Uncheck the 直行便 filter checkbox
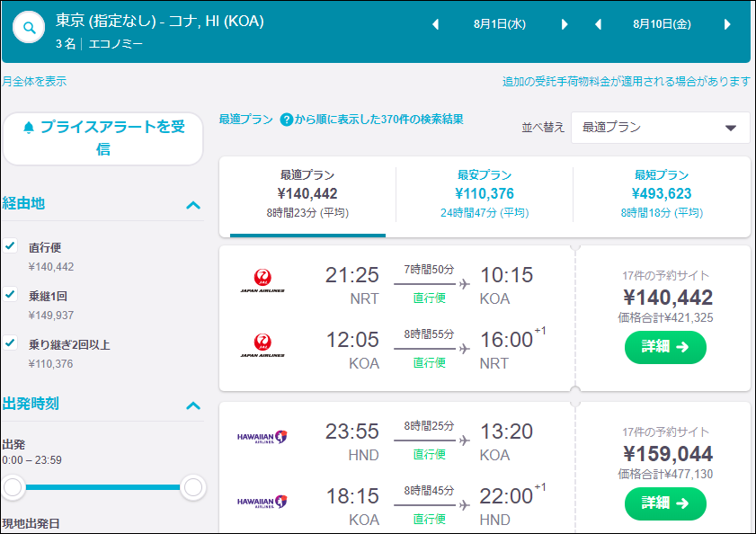 (x=11, y=245)
